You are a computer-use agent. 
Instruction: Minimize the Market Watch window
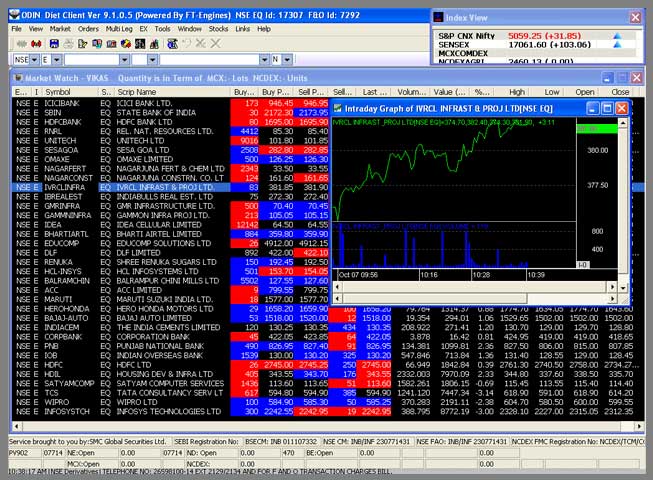(608, 78)
